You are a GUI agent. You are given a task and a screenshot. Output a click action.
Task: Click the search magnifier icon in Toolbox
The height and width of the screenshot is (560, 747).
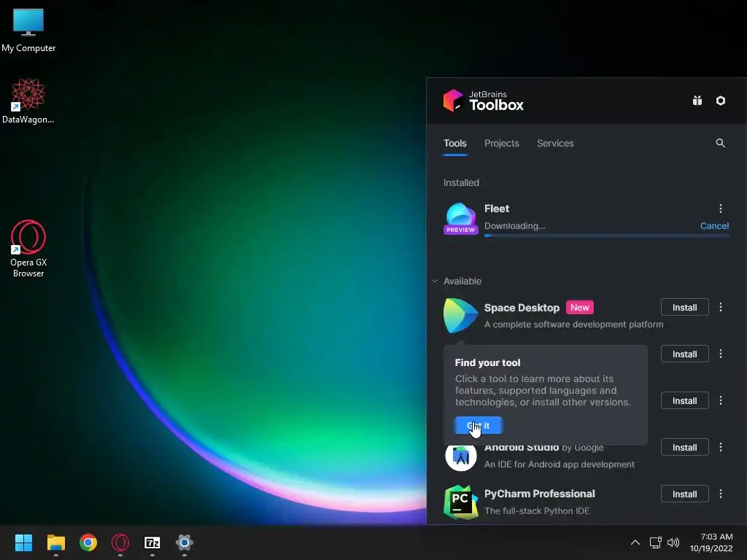click(x=720, y=143)
